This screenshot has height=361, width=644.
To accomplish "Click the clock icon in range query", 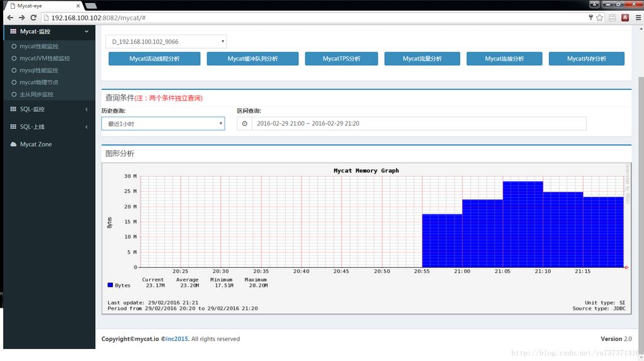I will pos(244,123).
